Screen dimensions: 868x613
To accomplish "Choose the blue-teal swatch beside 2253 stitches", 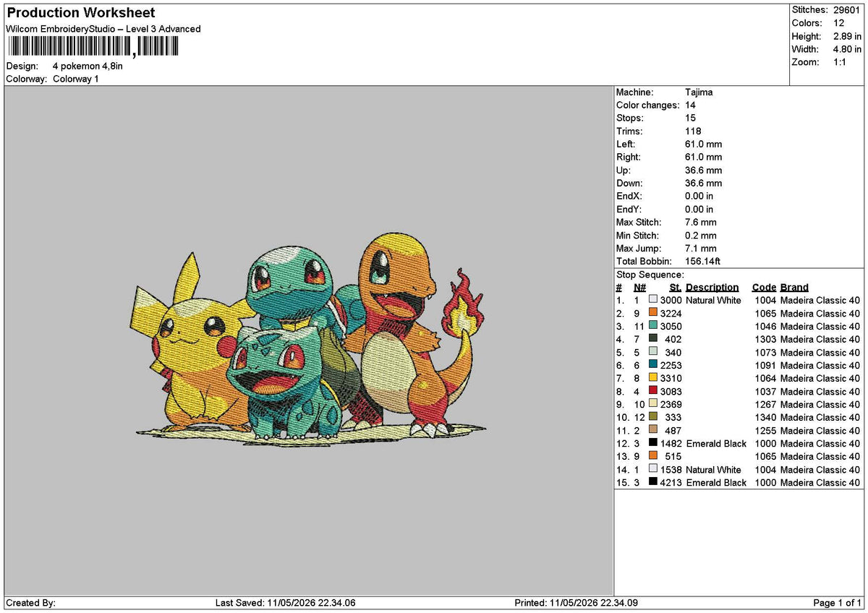I will pos(653,365).
